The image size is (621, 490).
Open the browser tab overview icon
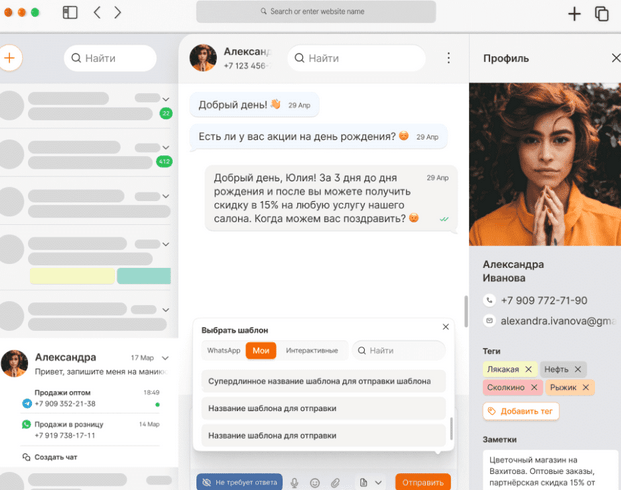[602, 13]
